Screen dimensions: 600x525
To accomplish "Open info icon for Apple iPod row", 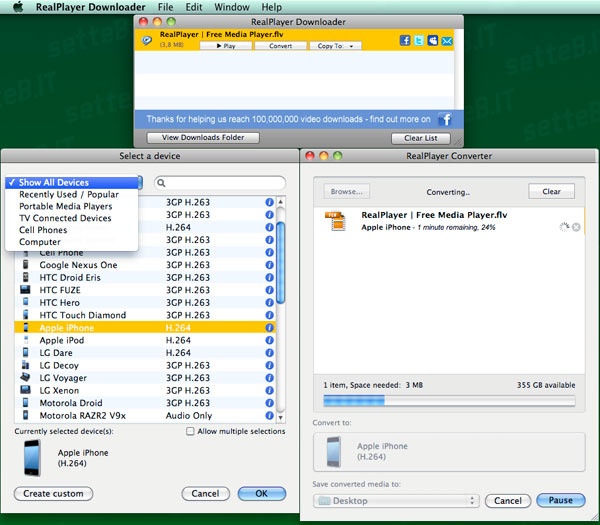I will point(269,341).
